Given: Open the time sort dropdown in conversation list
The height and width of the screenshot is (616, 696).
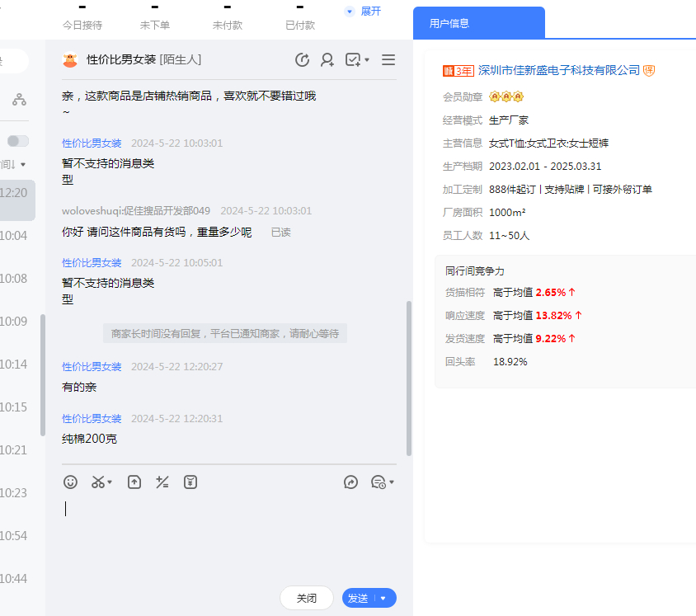Looking at the screenshot, I should click(x=15, y=164).
